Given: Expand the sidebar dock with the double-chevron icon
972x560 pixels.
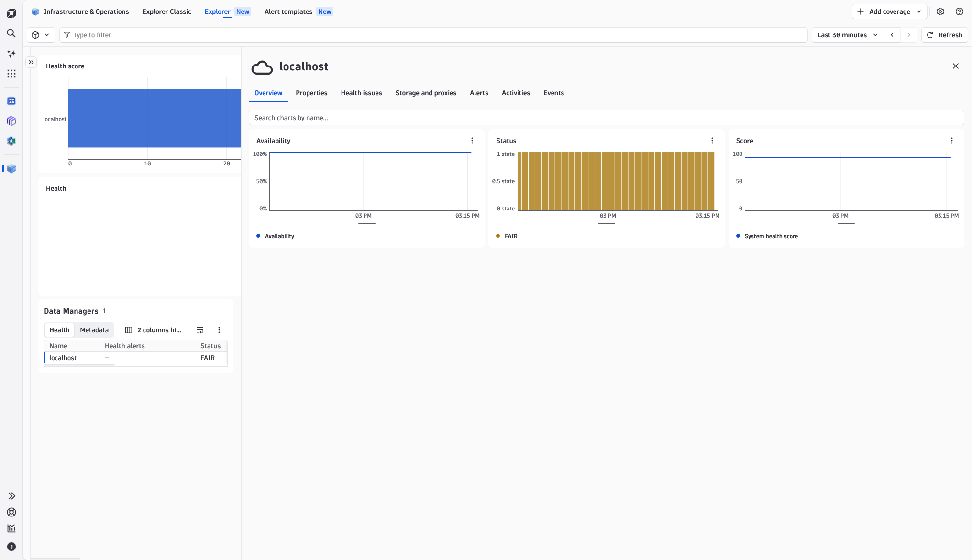Looking at the screenshot, I should (x=11, y=496).
